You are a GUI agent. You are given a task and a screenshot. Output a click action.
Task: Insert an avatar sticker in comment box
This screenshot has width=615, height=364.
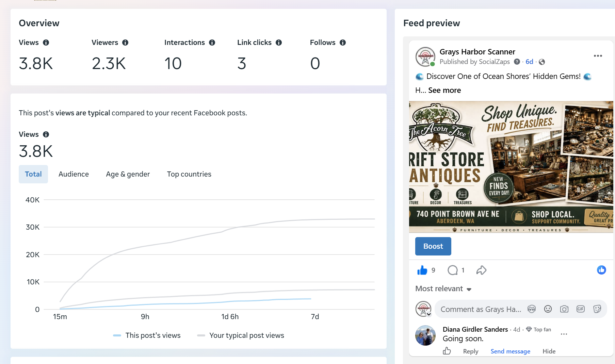tap(532, 309)
